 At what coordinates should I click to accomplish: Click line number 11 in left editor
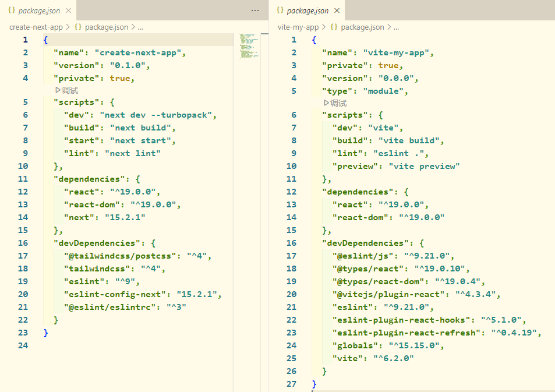click(23, 179)
